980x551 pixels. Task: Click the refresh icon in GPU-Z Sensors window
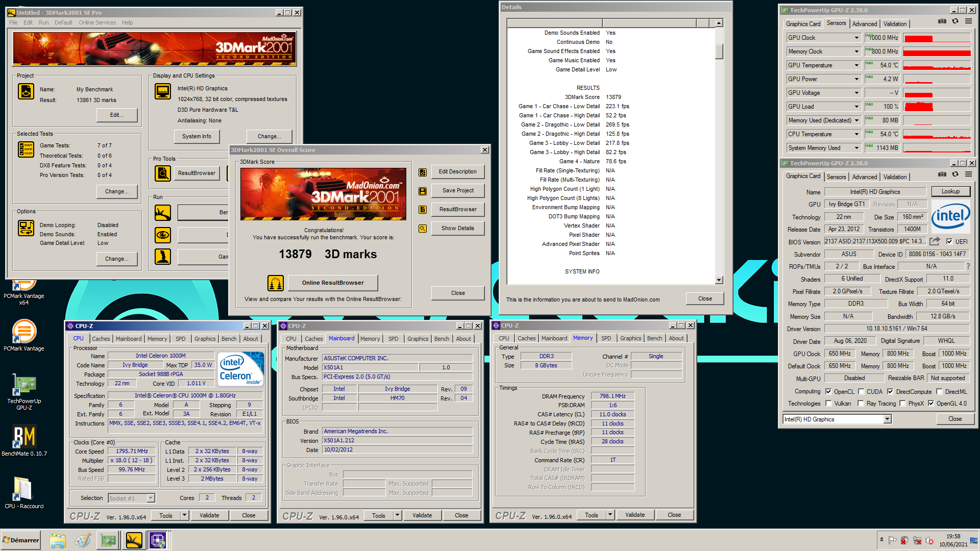[x=955, y=21]
